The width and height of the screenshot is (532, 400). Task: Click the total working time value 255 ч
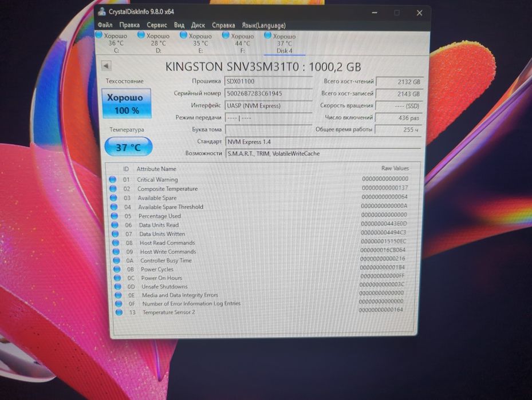pyautogui.click(x=397, y=130)
